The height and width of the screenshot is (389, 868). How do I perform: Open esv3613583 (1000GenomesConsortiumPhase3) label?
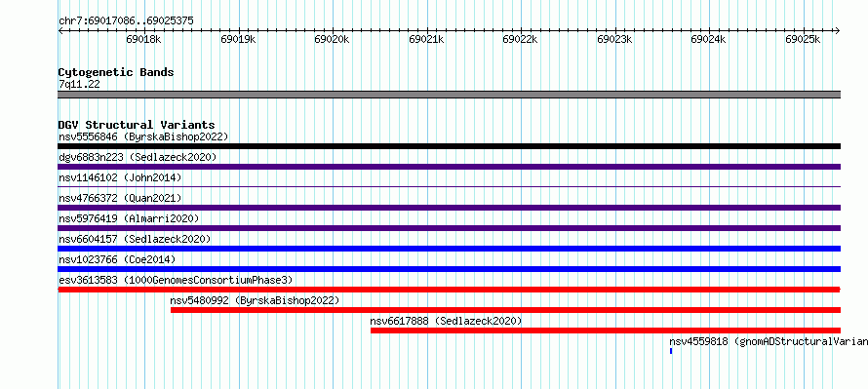[x=176, y=280]
